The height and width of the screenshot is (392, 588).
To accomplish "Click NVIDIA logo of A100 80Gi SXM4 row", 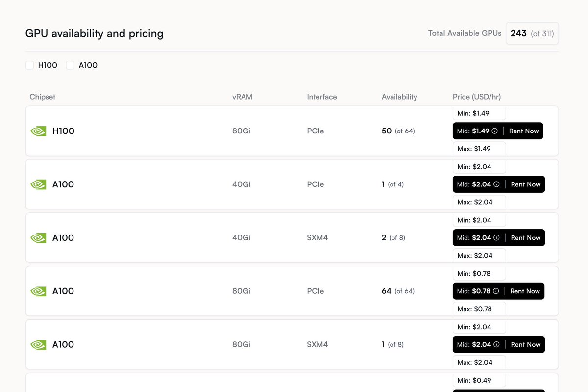I will [38, 345].
